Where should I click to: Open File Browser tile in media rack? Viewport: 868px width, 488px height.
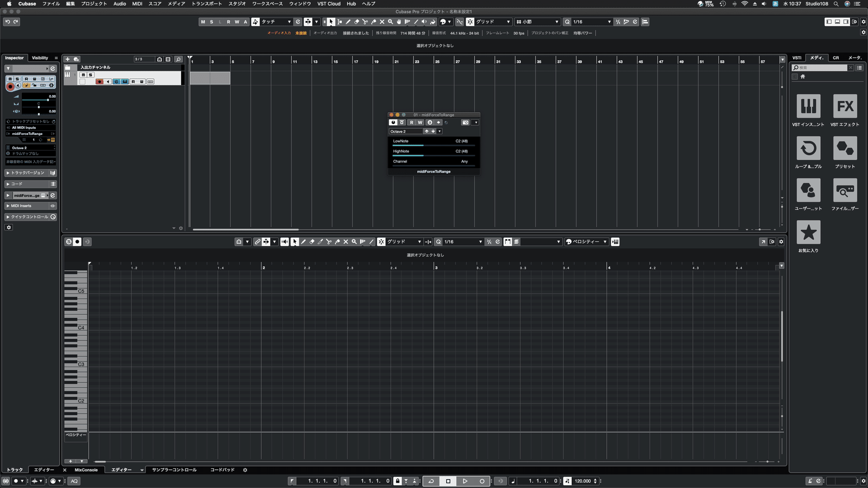click(x=845, y=190)
